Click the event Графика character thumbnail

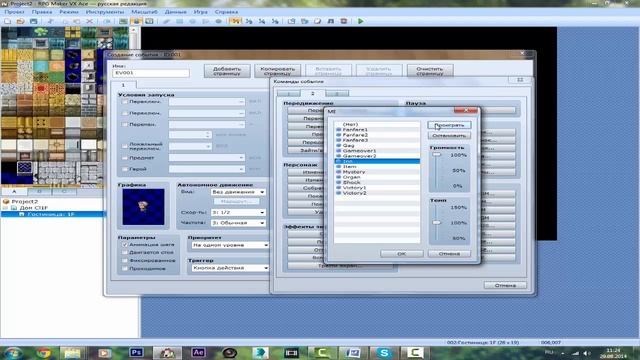pos(143,207)
